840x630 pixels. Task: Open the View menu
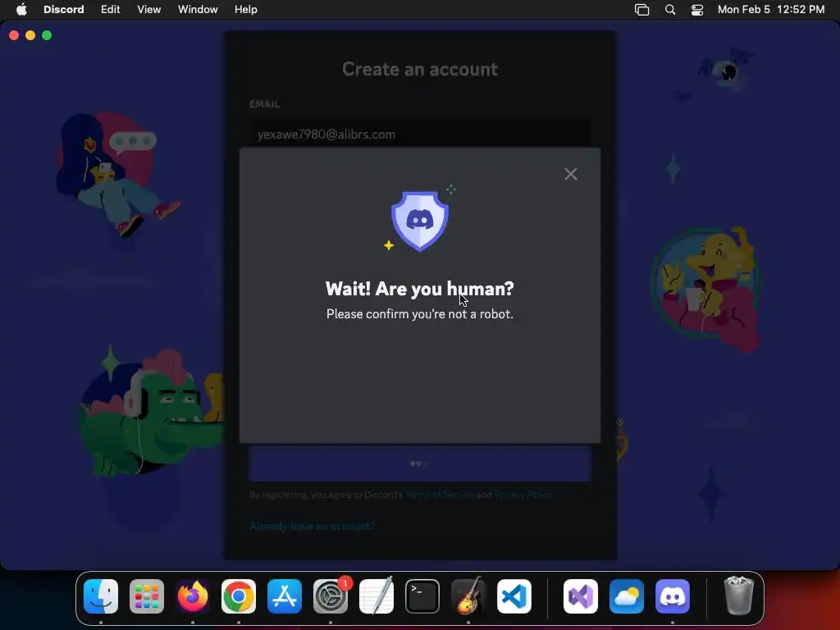pos(149,10)
